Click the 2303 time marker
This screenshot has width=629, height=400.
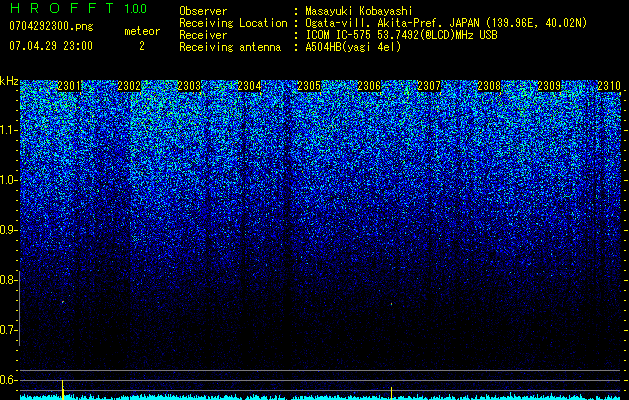(x=189, y=86)
